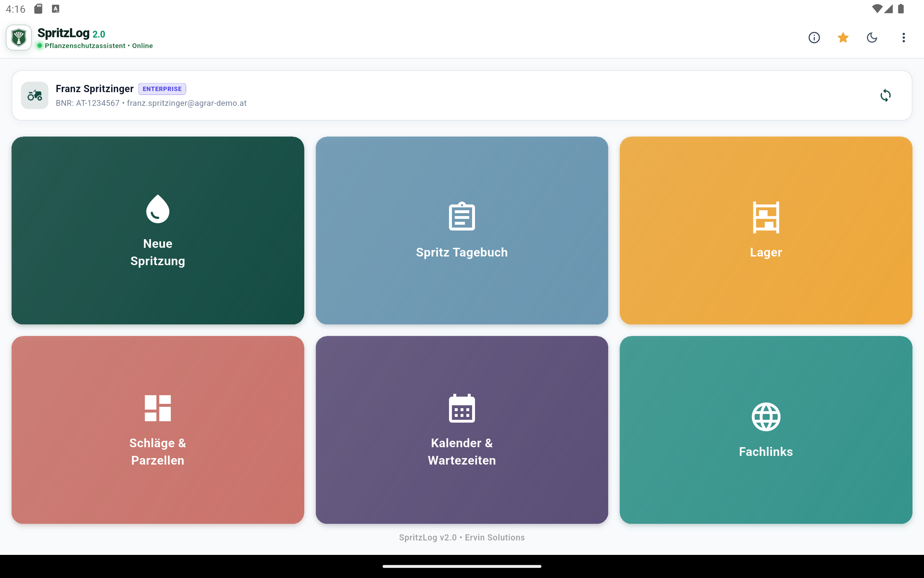The image size is (924, 578).
Task: Tap the name Franz Spritzinger
Action: point(95,89)
